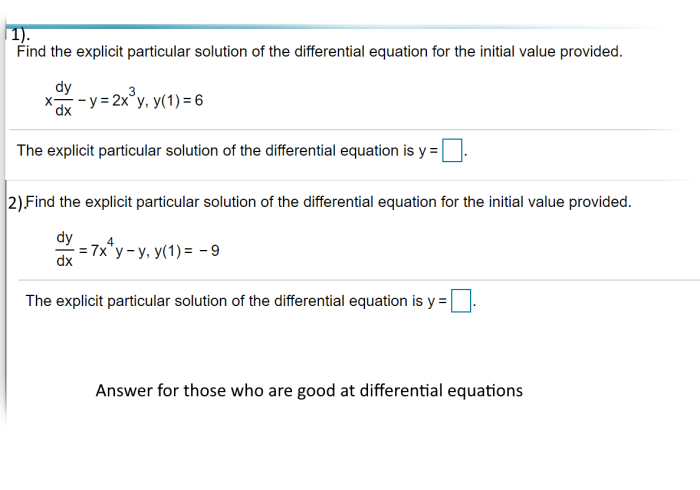Click the "1)." problem number label

[20, 35]
